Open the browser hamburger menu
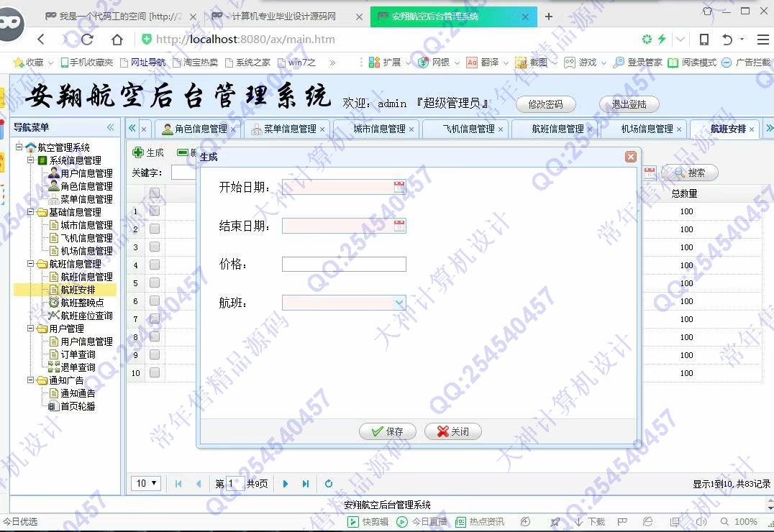The height and width of the screenshot is (532, 774). [x=763, y=39]
